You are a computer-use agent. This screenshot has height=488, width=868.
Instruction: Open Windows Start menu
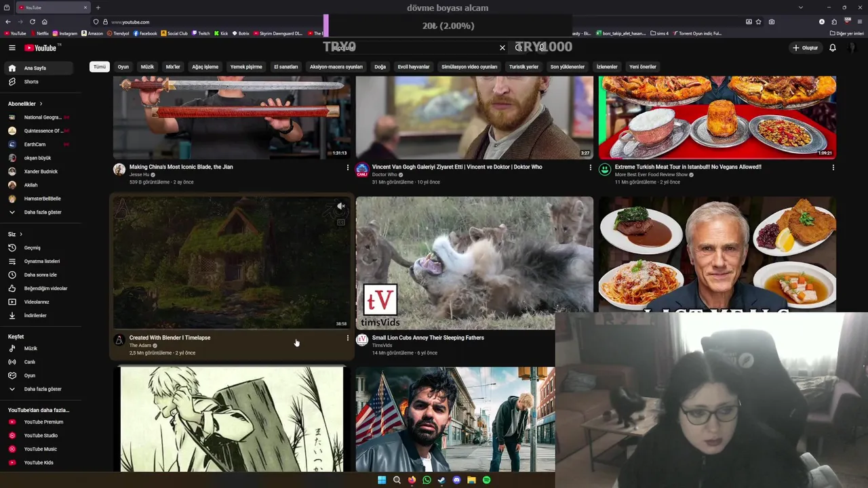[x=382, y=480]
